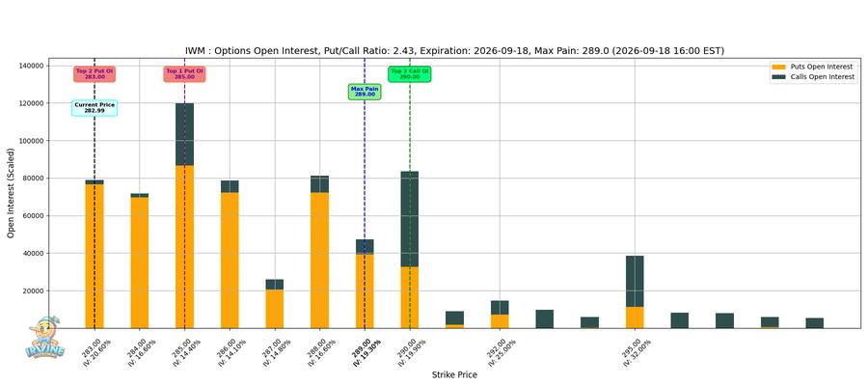Click the 'Top 1 Put OI 285.00' annotation box
Viewport: 868px width, 386px height.
tap(184, 74)
